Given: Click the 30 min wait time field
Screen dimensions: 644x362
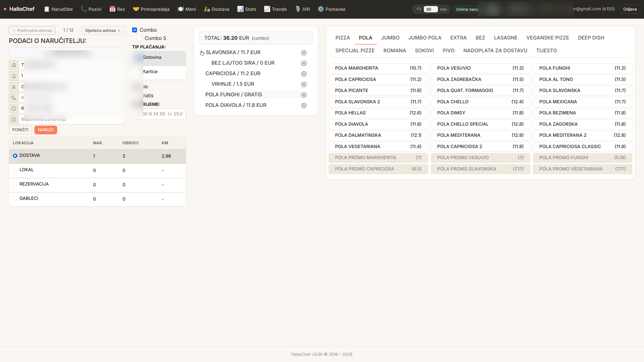Looking at the screenshot, I should pyautogui.click(x=430, y=9).
